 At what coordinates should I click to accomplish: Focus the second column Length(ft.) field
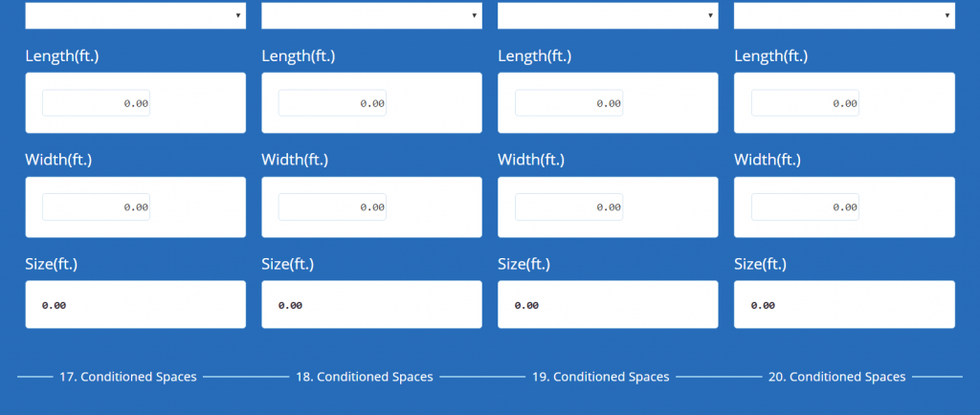(x=332, y=103)
